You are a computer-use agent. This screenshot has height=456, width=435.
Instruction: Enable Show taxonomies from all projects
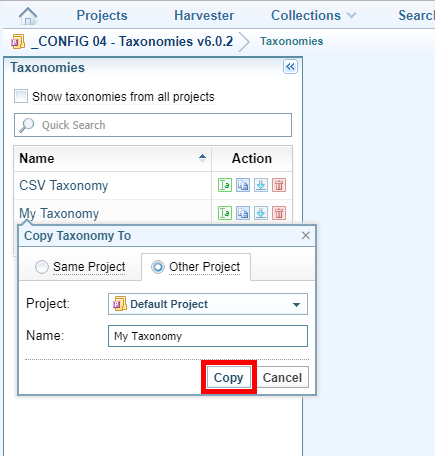click(21, 96)
